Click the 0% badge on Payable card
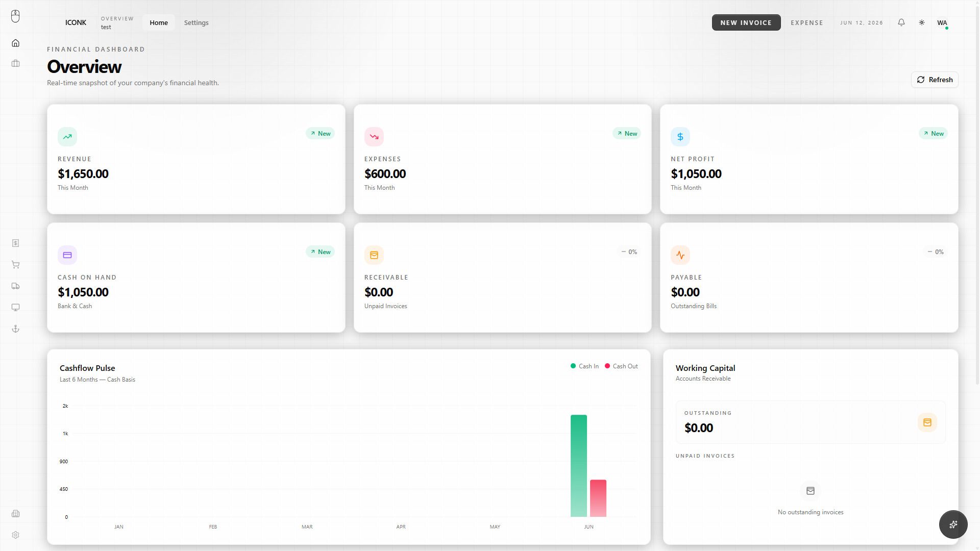Image resolution: width=980 pixels, height=551 pixels. [x=936, y=252]
